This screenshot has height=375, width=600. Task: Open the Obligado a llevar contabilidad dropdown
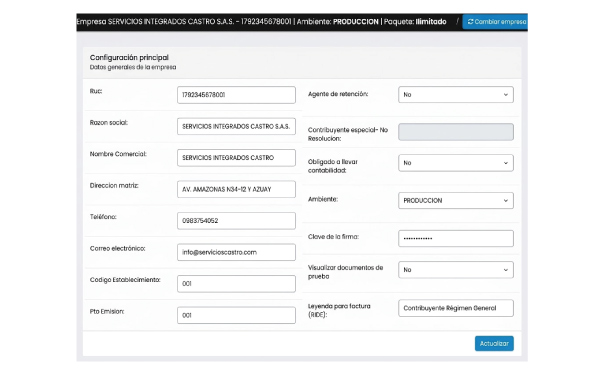(x=456, y=163)
